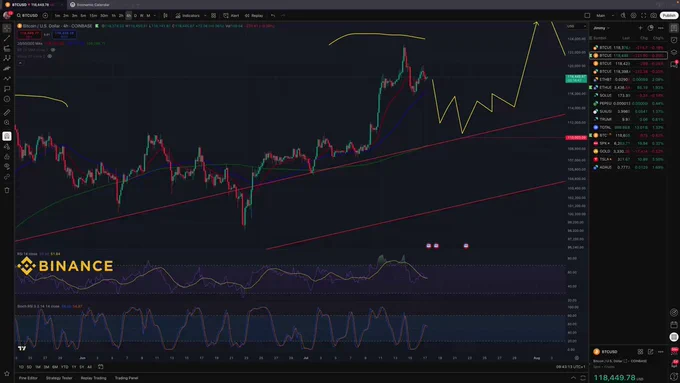
Task: Toggle the magnet mode tool
Action: point(7,136)
